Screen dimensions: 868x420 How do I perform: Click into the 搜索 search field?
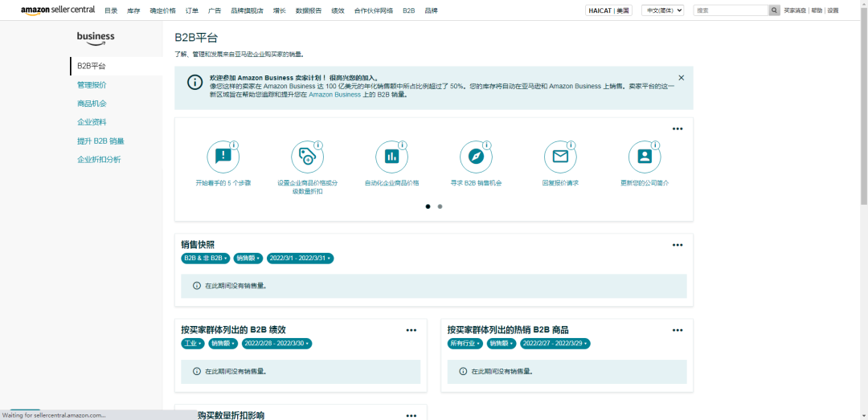coord(731,10)
